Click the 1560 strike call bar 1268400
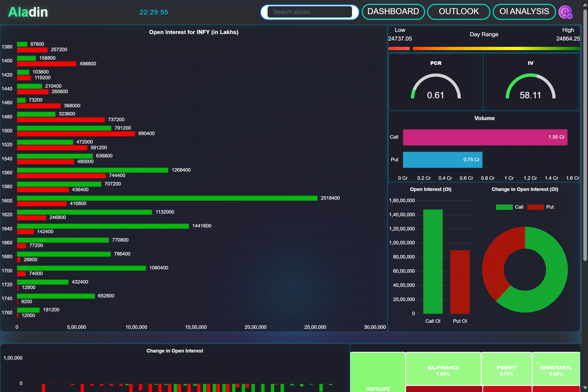This screenshot has width=588, height=392. coord(93,170)
